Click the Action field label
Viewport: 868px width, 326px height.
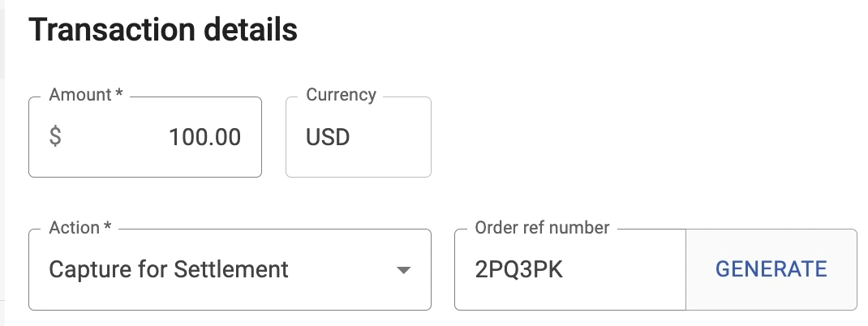click(x=79, y=228)
